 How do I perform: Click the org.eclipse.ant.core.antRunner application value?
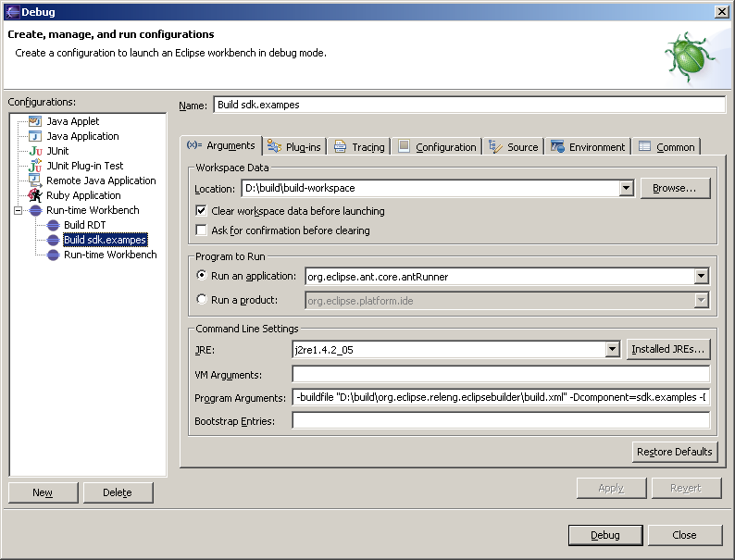point(378,277)
